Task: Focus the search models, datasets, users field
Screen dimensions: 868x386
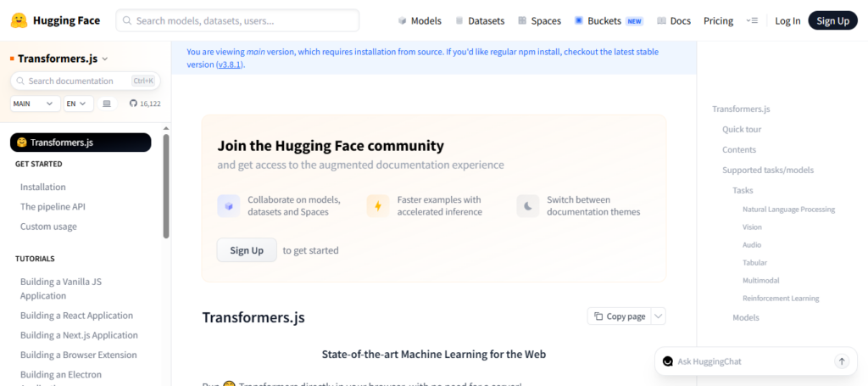Action: point(237,20)
